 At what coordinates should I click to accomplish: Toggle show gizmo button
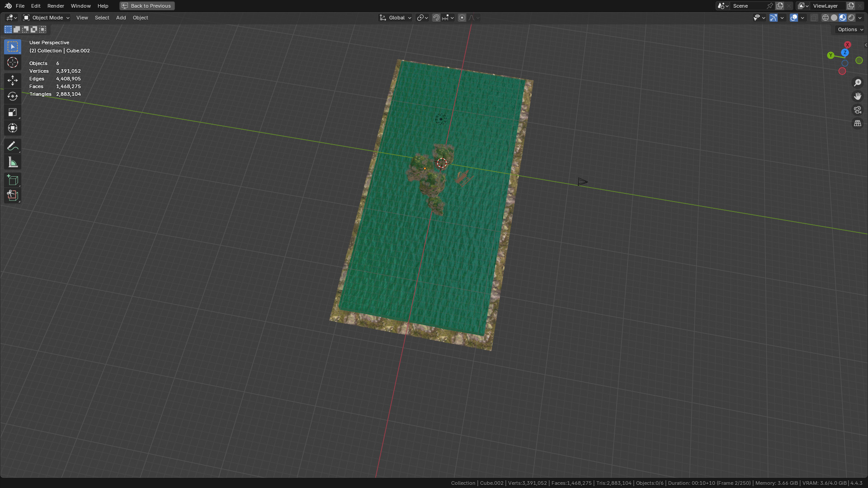point(774,18)
